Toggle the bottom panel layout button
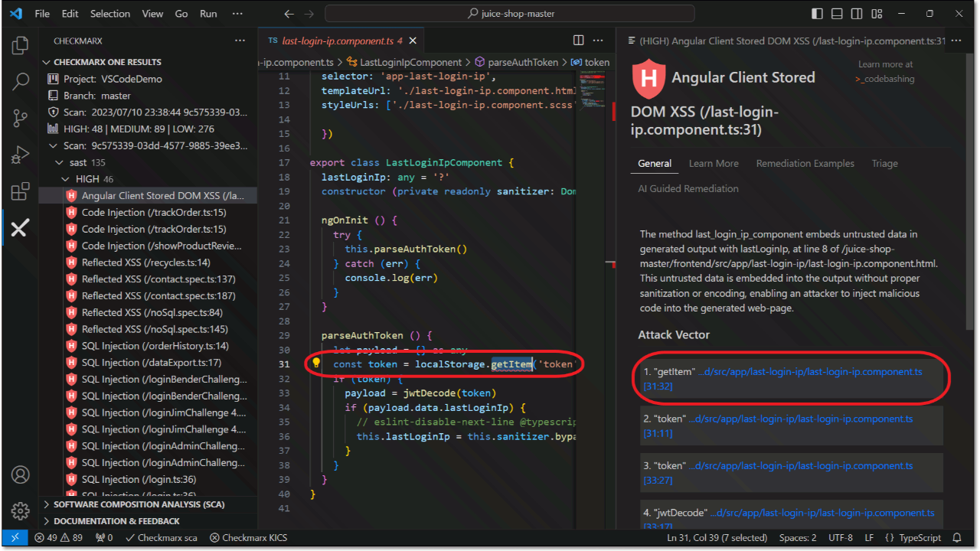 pos(837,14)
